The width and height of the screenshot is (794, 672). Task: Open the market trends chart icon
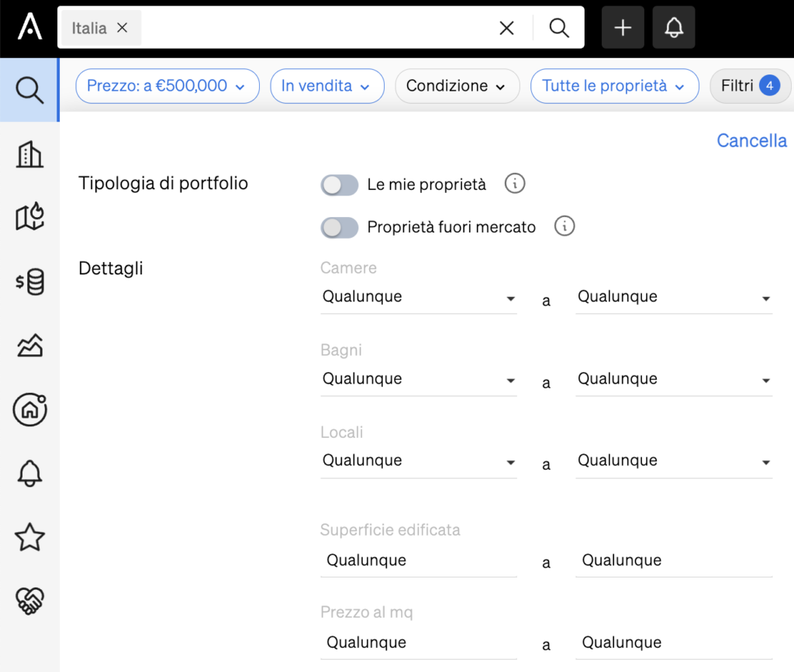point(30,346)
